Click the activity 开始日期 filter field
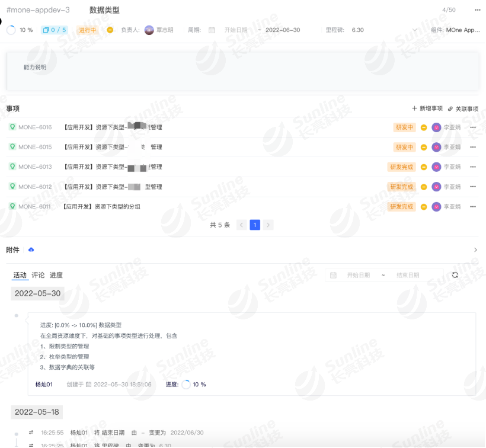This screenshot has height=448, width=486. click(359, 275)
